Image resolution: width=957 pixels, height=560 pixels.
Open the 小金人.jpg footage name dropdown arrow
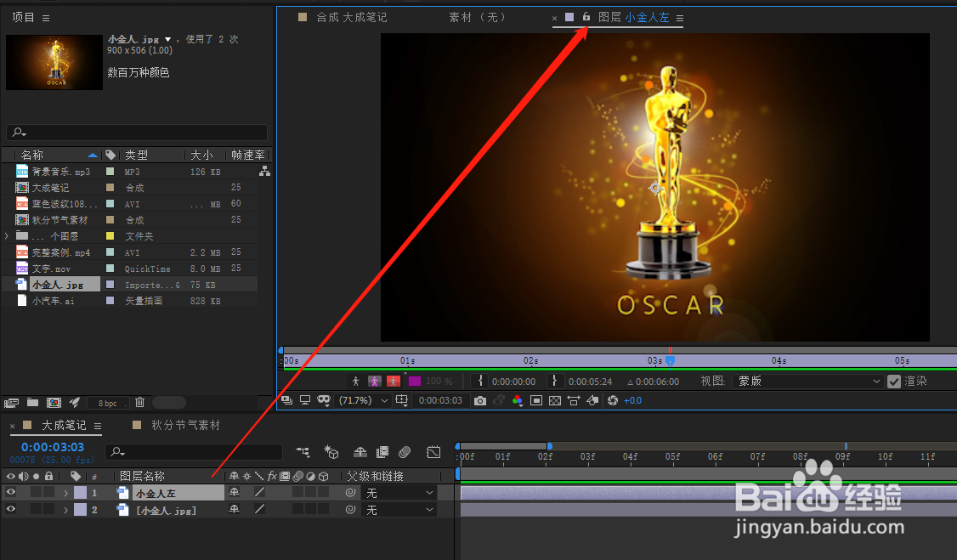click(x=167, y=40)
